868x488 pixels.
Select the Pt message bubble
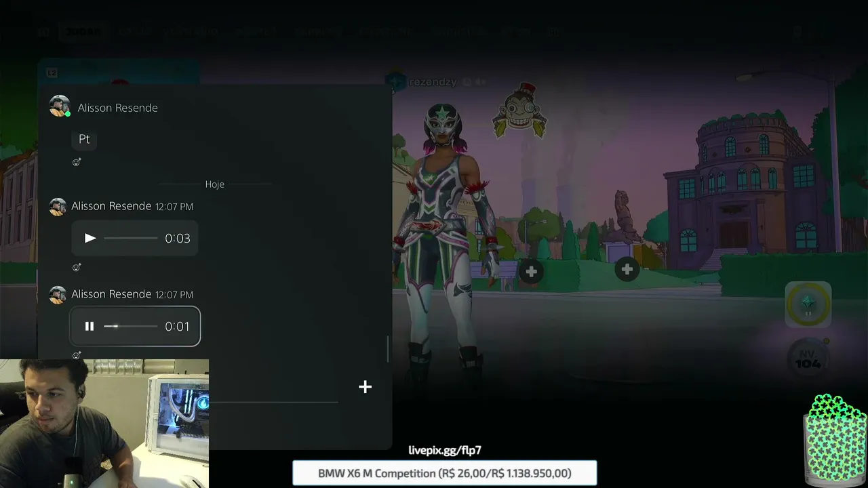(x=84, y=139)
